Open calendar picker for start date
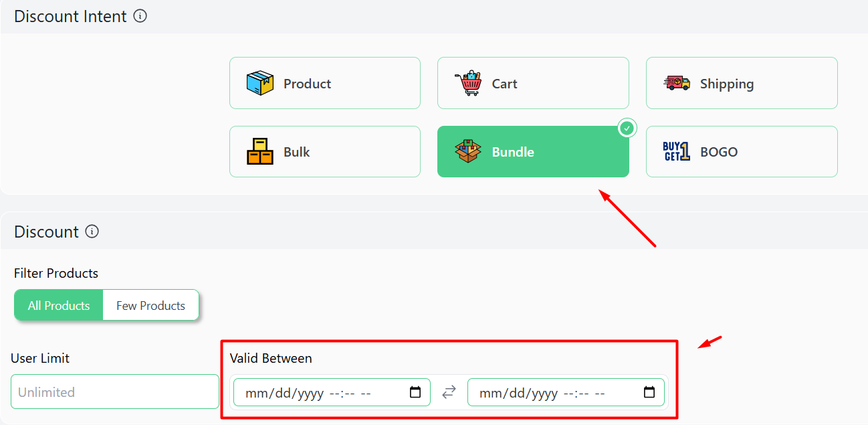Viewport: 868px width, 425px height. 415,392
